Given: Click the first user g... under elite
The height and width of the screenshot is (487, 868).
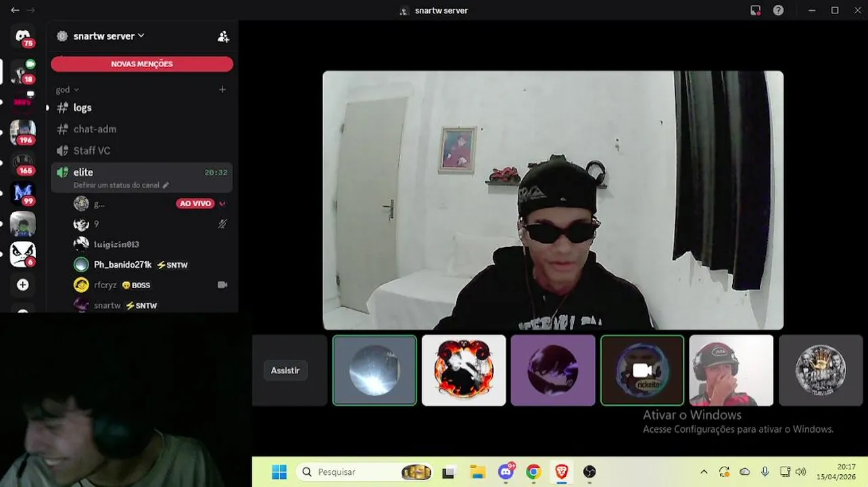Looking at the screenshot, I should [99, 204].
